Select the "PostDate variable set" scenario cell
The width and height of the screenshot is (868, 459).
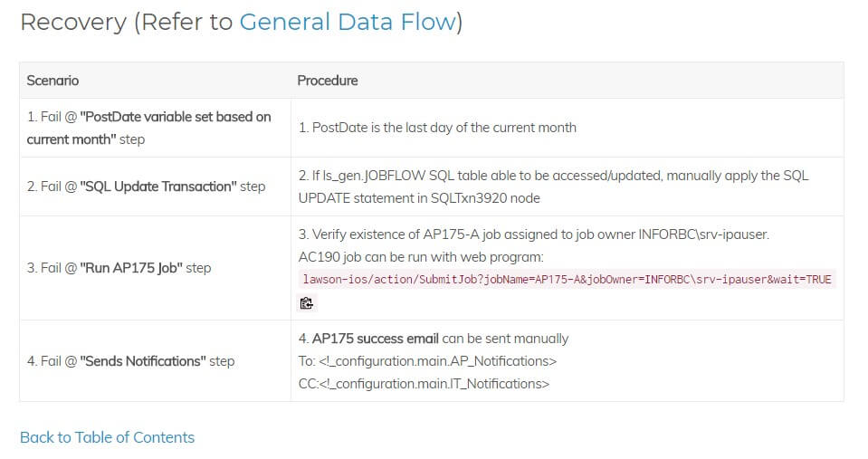pos(156,128)
